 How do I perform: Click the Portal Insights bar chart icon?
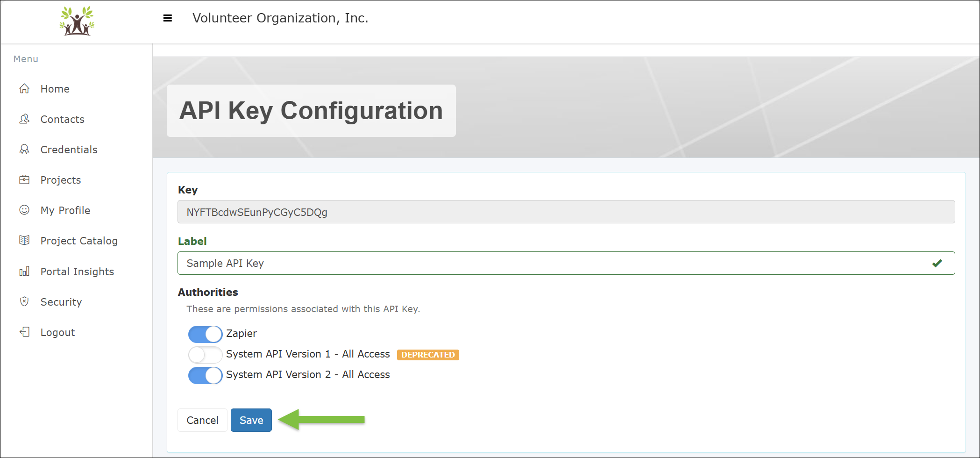24,271
